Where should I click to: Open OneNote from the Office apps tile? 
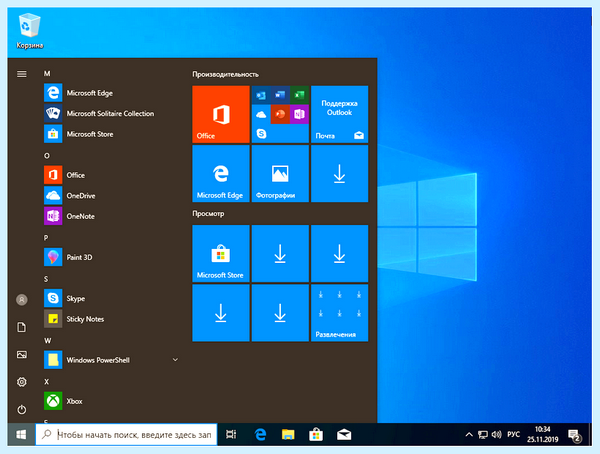pyautogui.click(x=299, y=114)
